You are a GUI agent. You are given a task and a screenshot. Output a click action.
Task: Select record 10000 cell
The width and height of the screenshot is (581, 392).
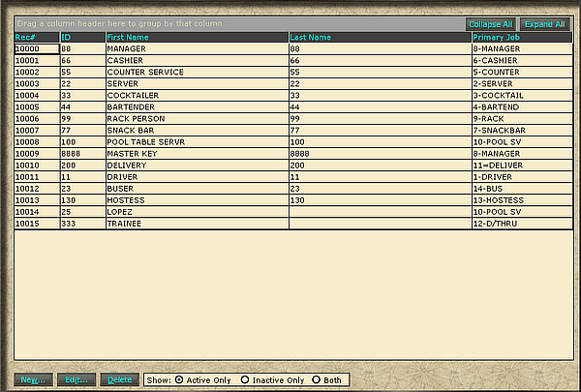[37, 49]
